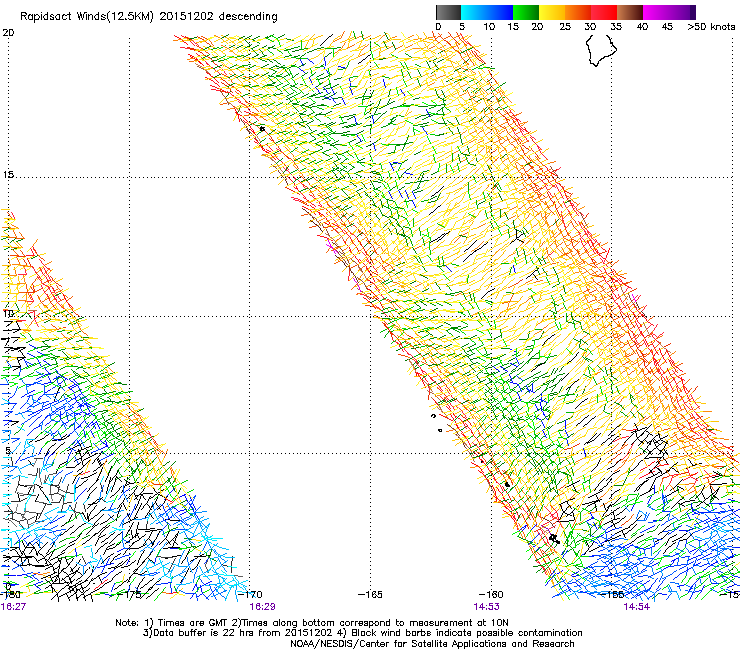Pick the red 30-35 knots legend swatch
This screenshot has height=650, width=740.
(604, 12)
